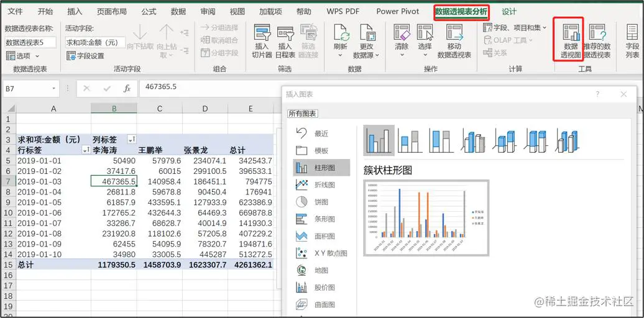Image resolution: width=644 pixels, height=318 pixels.
Task: Click the clustered column chart preview
Action: (x=426, y=217)
